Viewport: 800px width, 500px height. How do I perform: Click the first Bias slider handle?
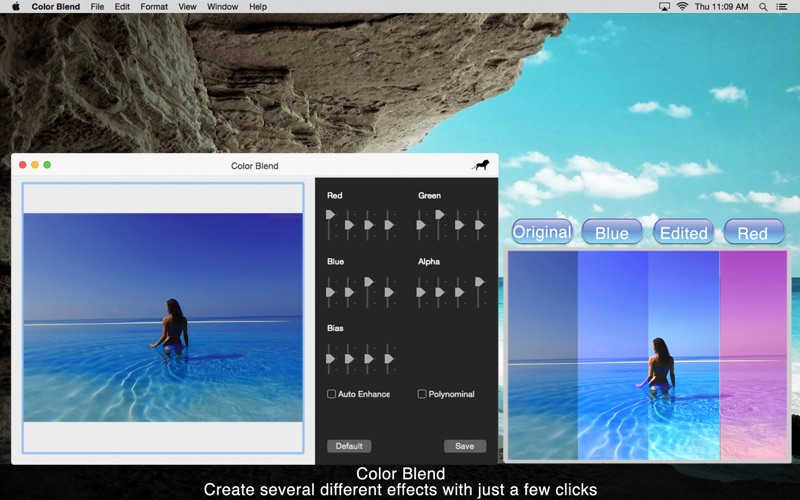pos(330,359)
